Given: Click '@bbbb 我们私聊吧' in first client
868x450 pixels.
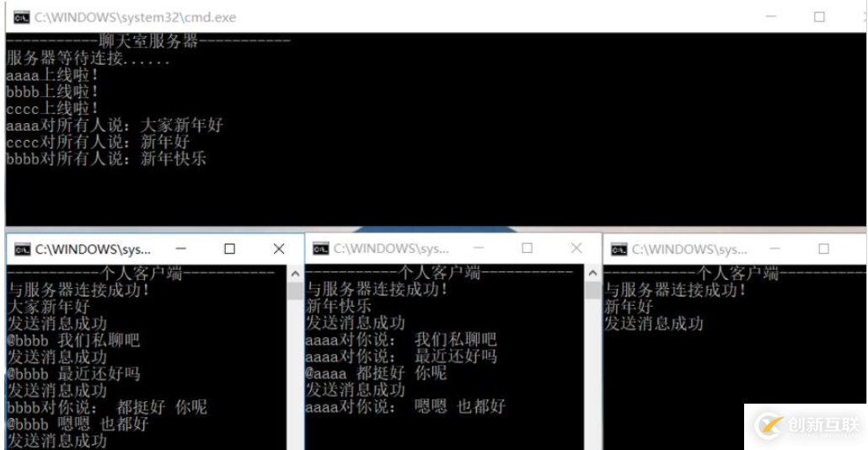Looking at the screenshot, I should pos(73,340).
